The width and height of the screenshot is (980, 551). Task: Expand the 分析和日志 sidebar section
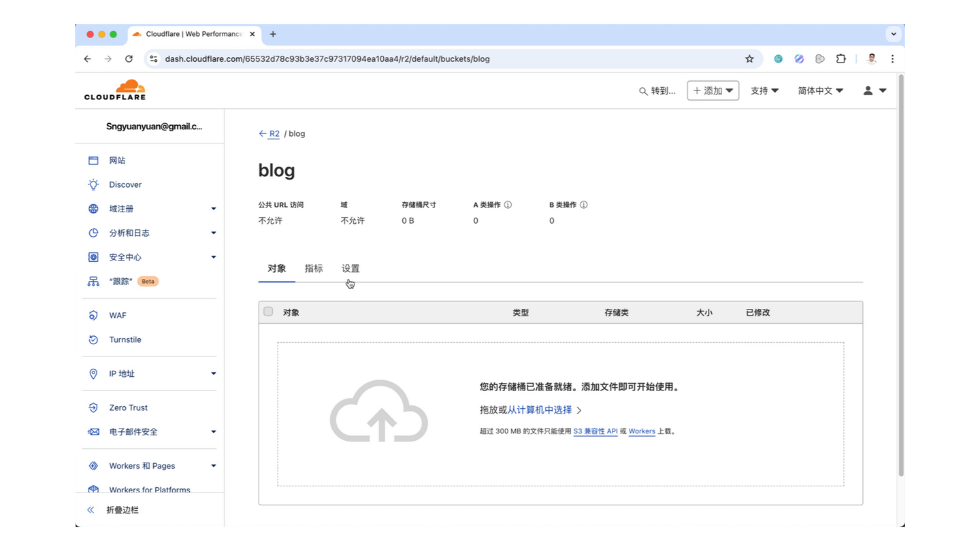tap(130, 233)
